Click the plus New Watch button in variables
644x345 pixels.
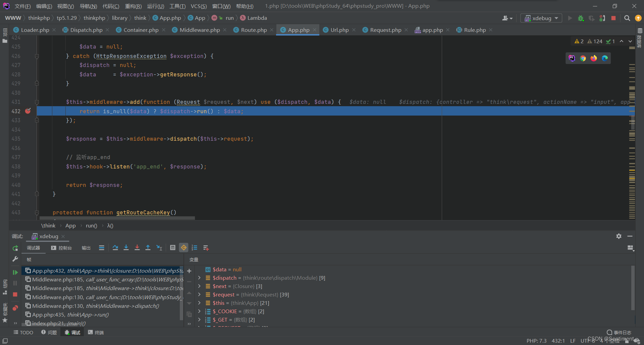189,271
